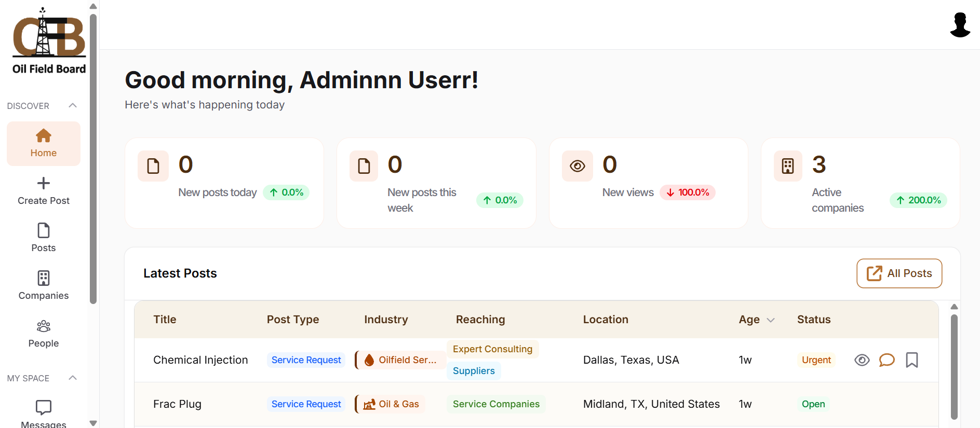Sort posts by Age column
This screenshot has width=980, height=428.
pos(757,320)
